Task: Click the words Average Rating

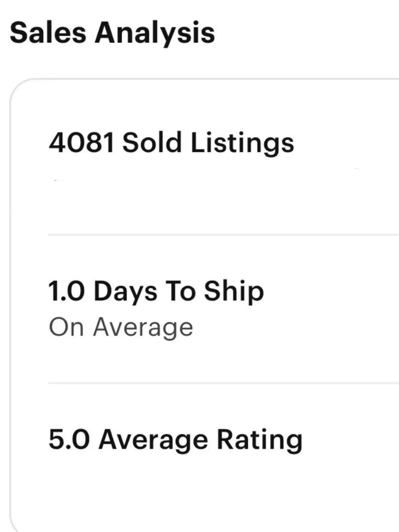Action: click(x=200, y=440)
